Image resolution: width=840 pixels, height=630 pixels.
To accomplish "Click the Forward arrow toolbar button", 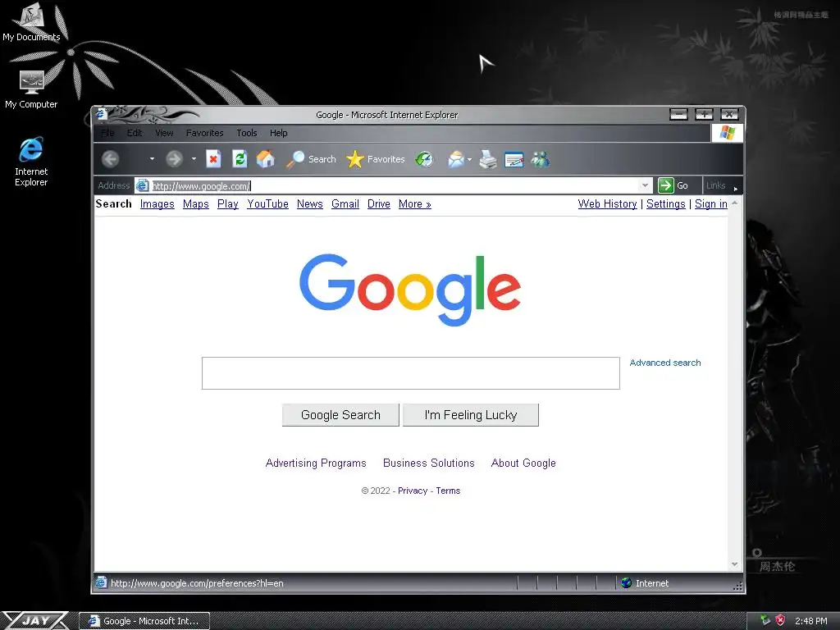I will (174, 159).
